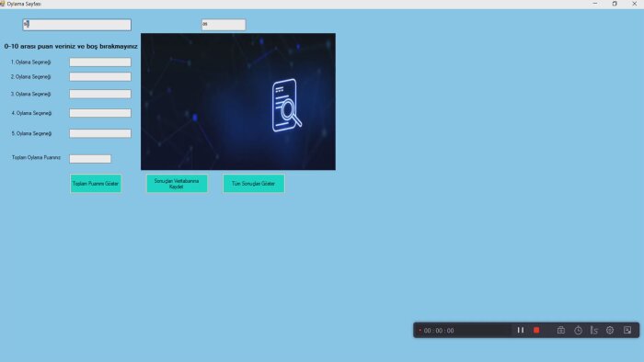
Task: Click the recorder annotation pen icon
Action: [x=594, y=330]
